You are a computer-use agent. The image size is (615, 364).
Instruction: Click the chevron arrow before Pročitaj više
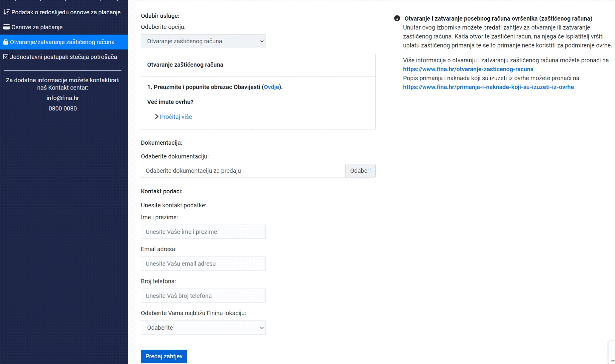pyautogui.click(x=156, y=117)
